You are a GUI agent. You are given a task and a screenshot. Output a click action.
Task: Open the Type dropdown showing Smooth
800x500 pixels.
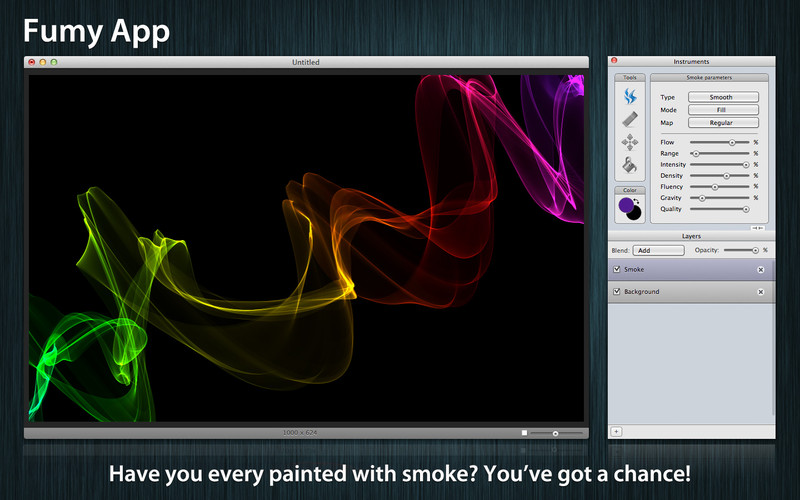click(x=723, y=97)
